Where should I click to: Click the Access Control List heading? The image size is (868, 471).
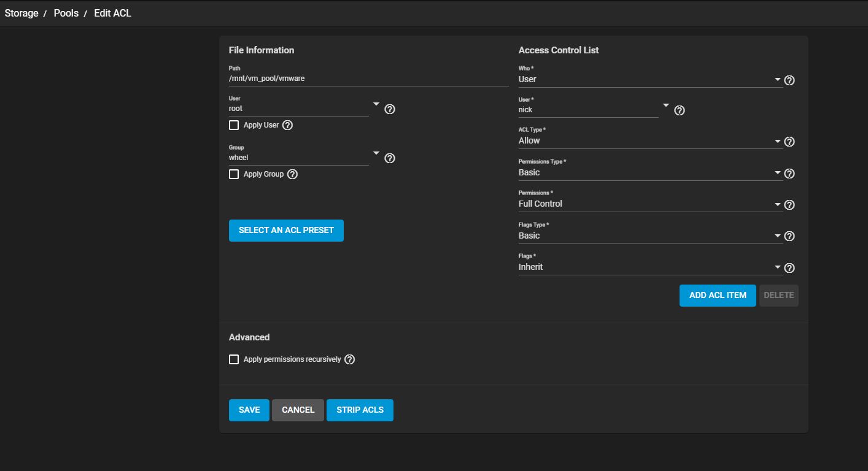[559, 50]
